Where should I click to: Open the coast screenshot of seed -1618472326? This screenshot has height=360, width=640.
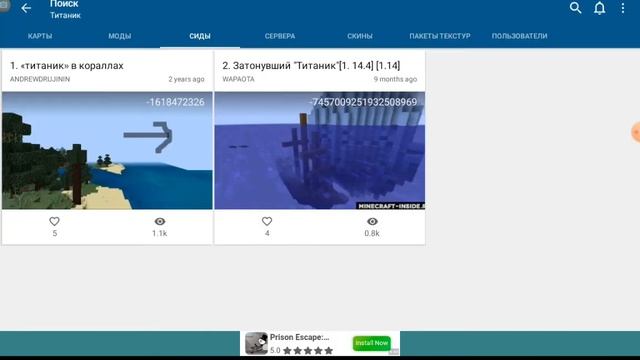point(107,151)
